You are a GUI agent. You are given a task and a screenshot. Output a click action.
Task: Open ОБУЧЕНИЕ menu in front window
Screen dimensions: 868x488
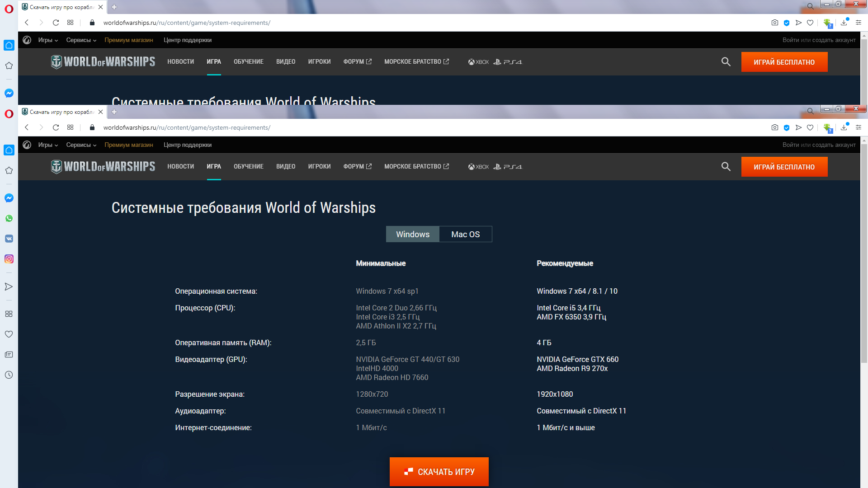click(x=249, y=167)
